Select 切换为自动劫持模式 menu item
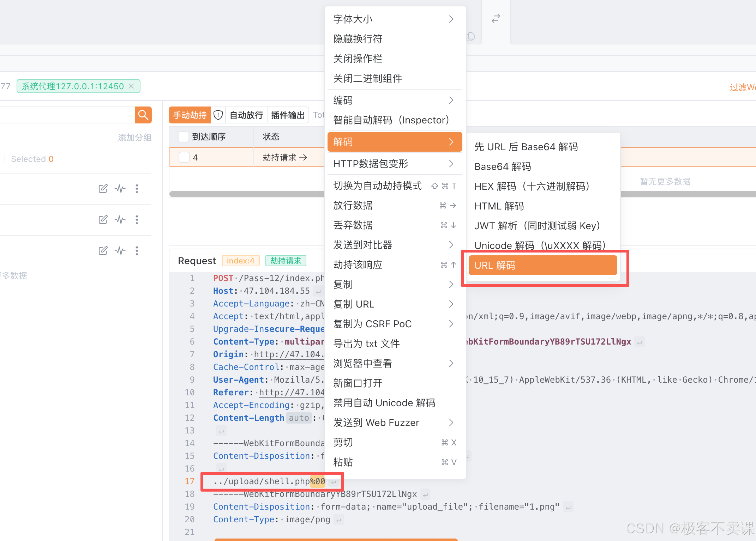This screenshot has height=541, width=756. click(x=395, y=186)
